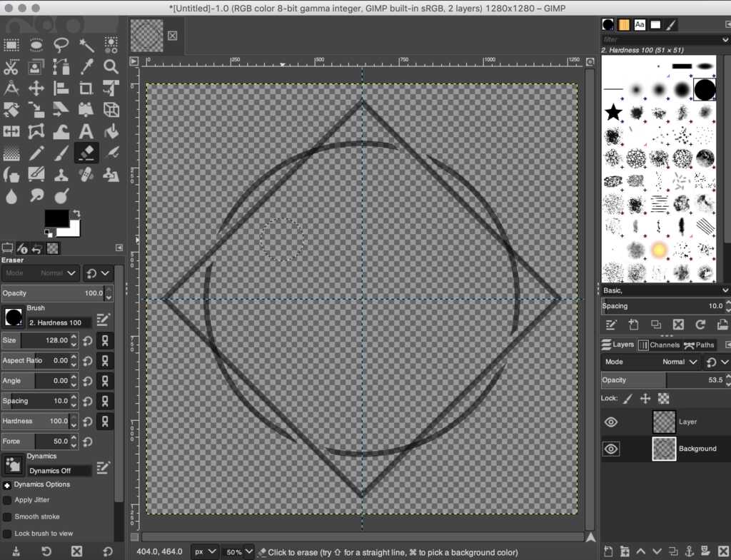This screenshot has height=560, width=731.
Task: Open the eraser Mode dropdown
Action: [57, 273]
